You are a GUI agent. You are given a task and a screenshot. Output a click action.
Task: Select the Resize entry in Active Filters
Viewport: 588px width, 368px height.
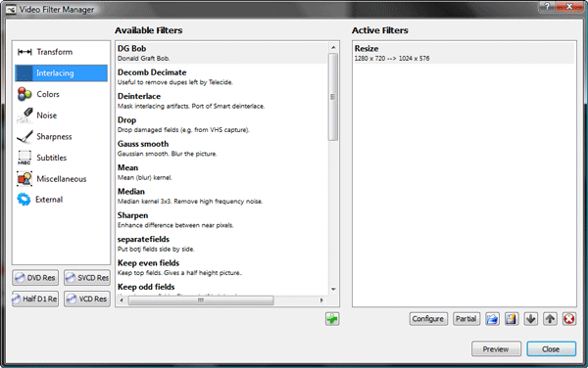tap(464, 53)
